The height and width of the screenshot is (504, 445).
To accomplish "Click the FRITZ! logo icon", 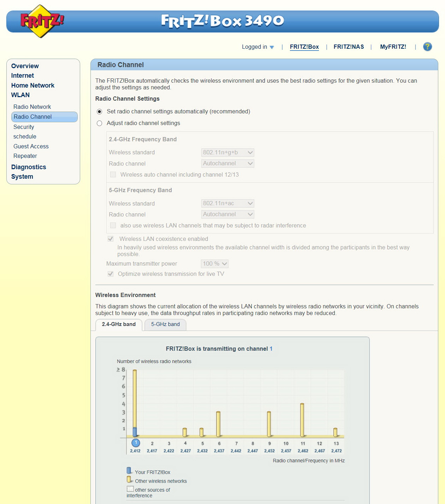I will [x=42, y=21].
